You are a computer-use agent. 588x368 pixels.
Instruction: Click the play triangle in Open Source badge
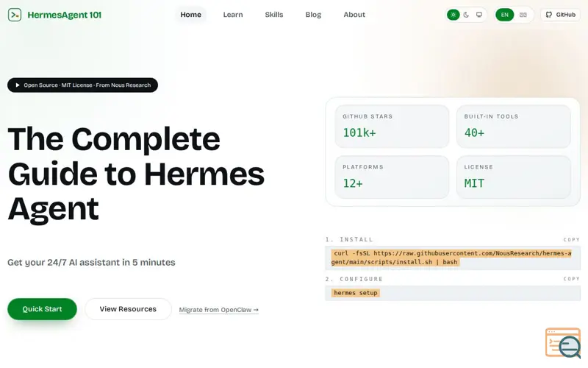(17, 85)
